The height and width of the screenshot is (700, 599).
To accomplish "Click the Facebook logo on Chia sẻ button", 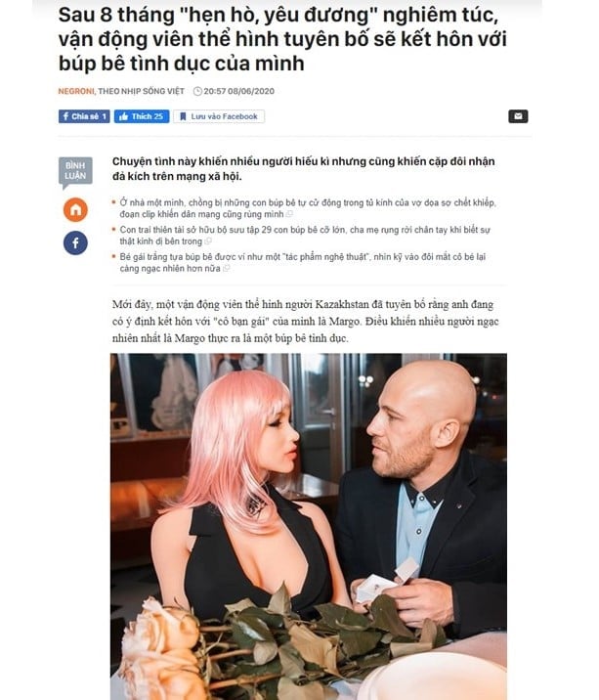I will (65, 116).
